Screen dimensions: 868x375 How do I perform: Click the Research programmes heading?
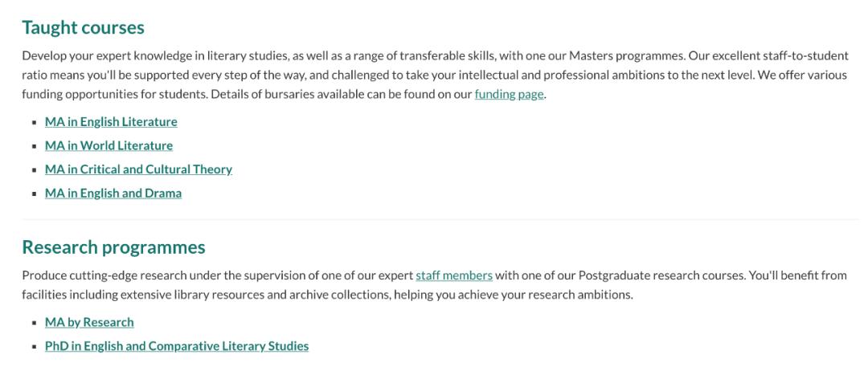coord(113,247)
